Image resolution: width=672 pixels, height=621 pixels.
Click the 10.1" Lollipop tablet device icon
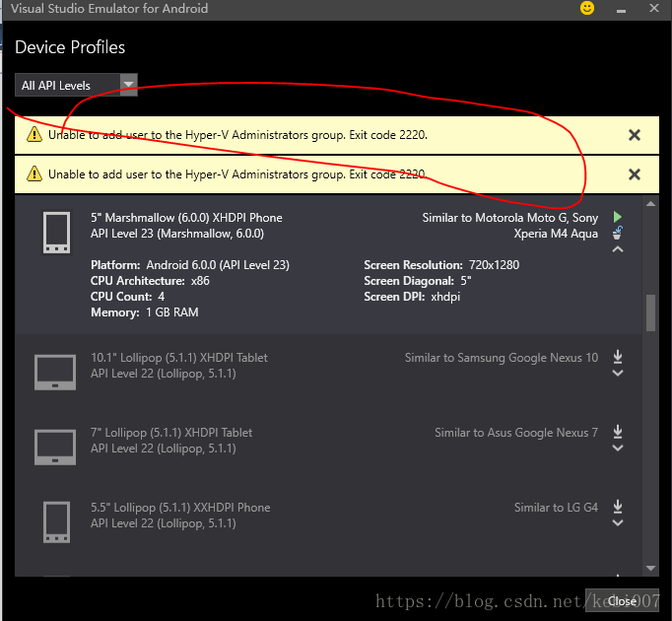pos(55,372)
